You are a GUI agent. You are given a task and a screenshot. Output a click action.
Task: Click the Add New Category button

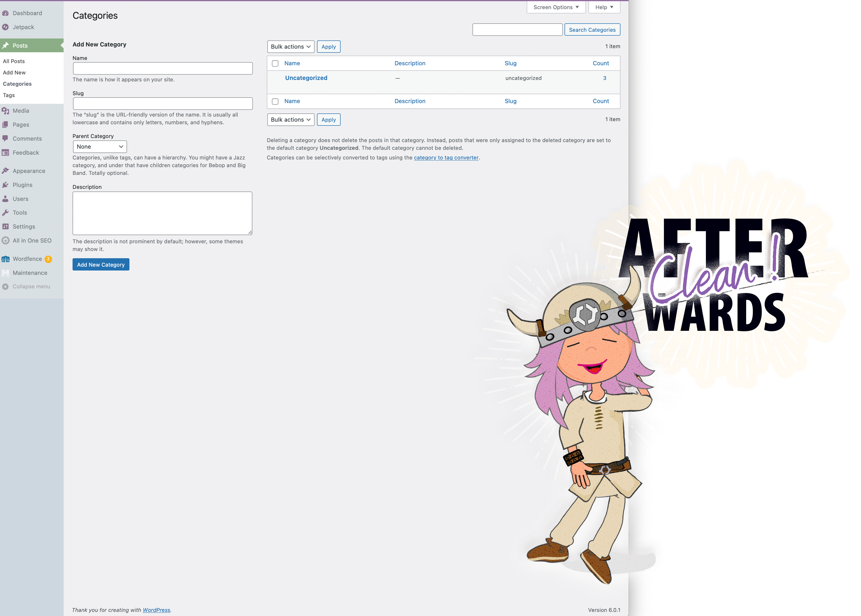tap(101, 264)
